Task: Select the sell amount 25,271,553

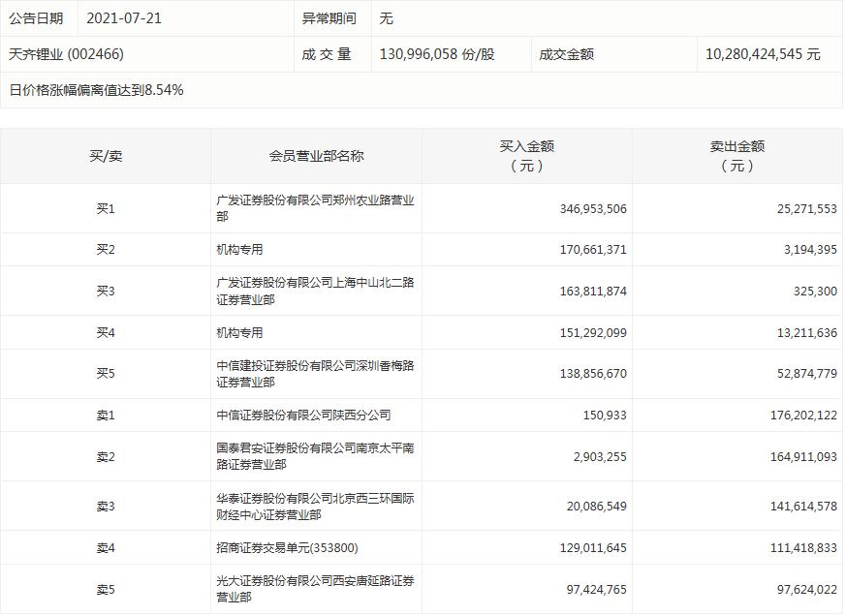Action: click(x=806, y=209)
